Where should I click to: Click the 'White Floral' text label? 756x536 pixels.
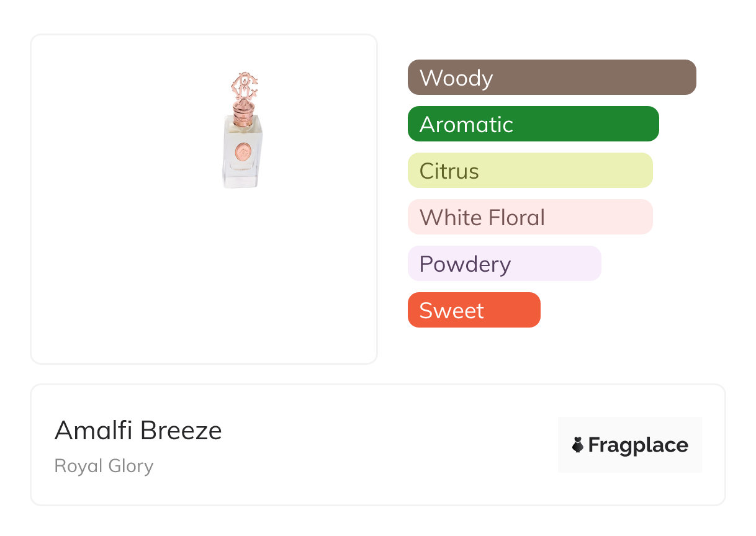pyautogui.click(x=482, y=218)
